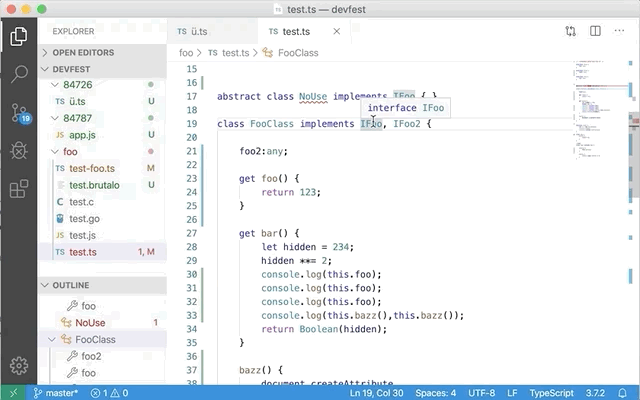Click 'return Boolean(hidden);' line

click(x=324, y=329)
